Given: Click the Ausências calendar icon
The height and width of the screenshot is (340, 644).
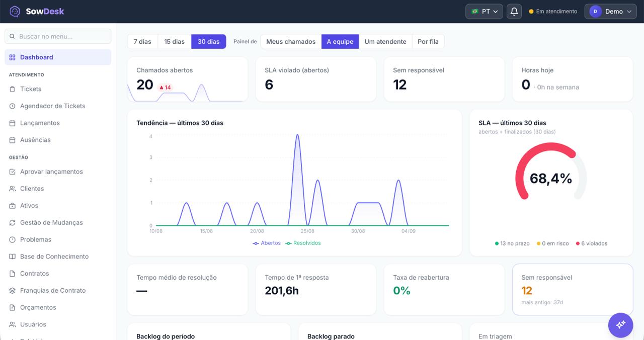Looking at the screenshot, I should [x=13, y=140].
